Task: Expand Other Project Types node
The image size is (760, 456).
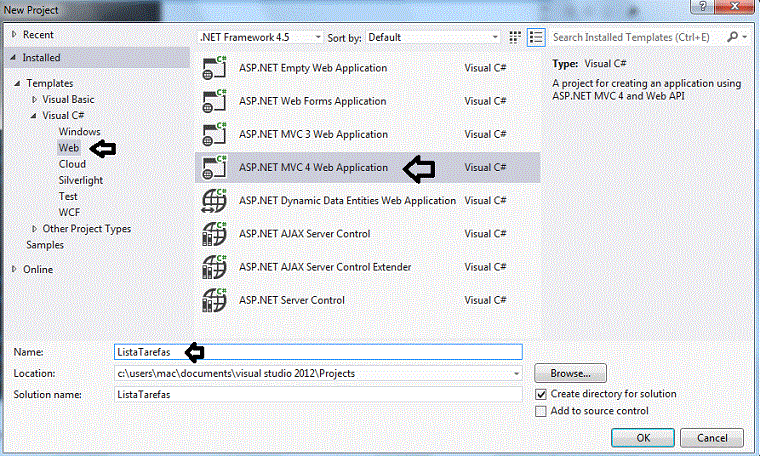Action: pyautogui.click(x=34, y=229)
